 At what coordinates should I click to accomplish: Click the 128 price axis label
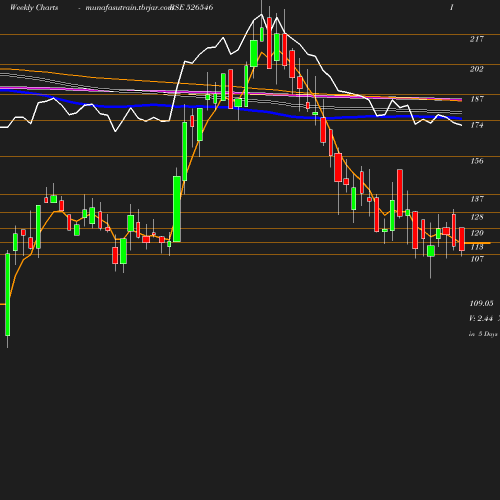[x=477, y=217]
